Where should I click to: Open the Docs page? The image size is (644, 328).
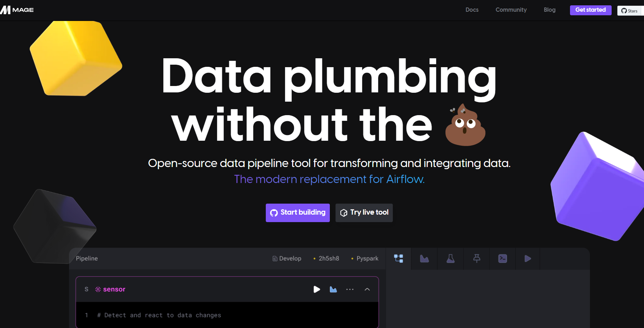click(472, 10)
